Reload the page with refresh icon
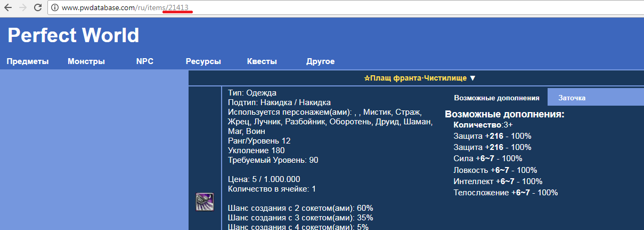Viewport: 644px width, 230px height. coord(38,8)
